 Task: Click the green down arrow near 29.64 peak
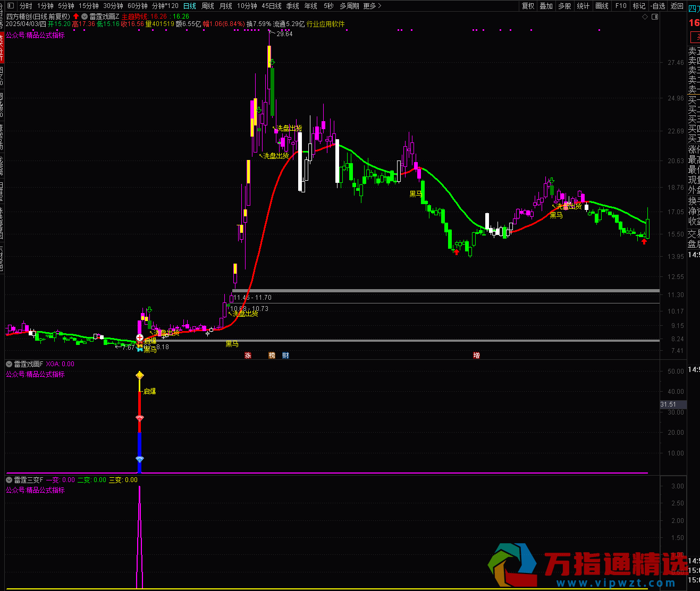pyautogui.click(x=272, y=63)
